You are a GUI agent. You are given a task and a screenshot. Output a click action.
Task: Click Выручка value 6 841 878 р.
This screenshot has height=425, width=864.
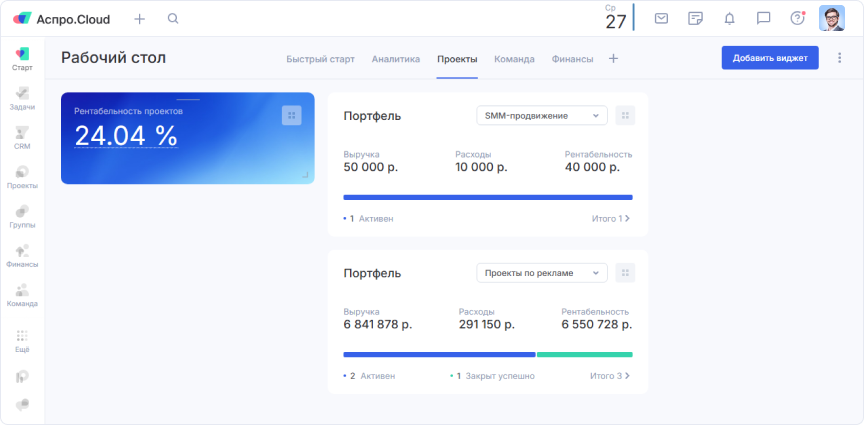(x=377, y=325)
